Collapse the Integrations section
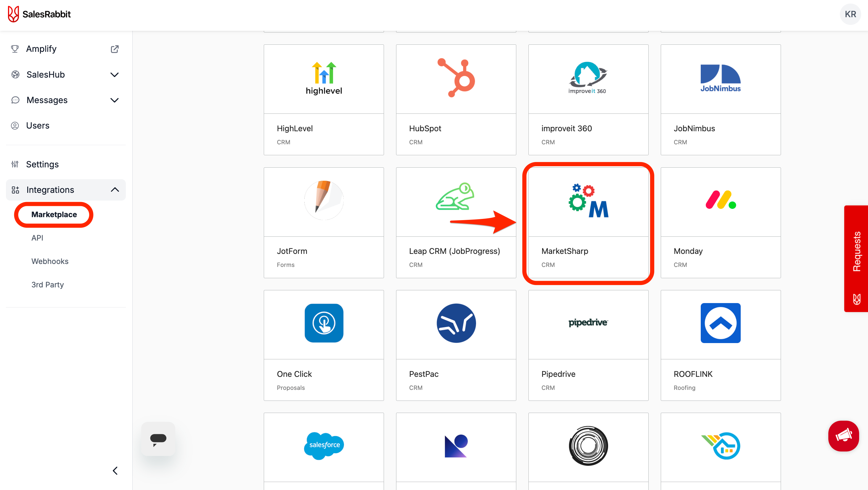 tap(115, 190)
